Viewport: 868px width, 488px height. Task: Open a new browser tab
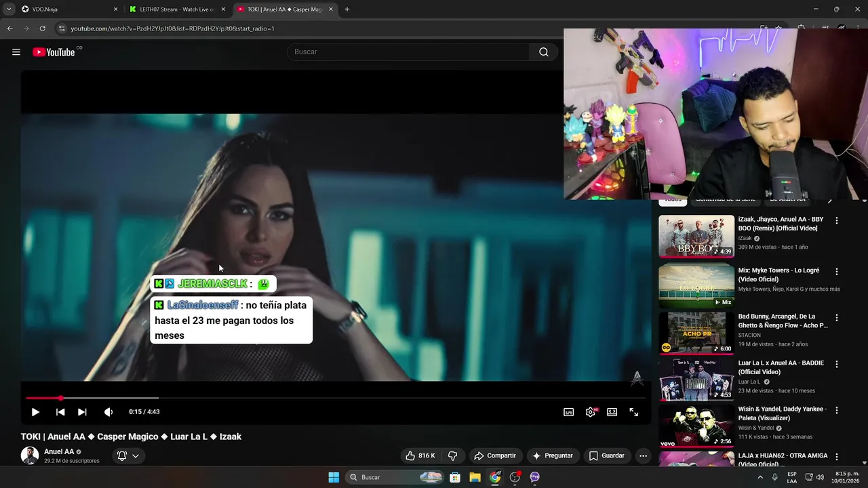pyautogui.click(x=347, y=9)
